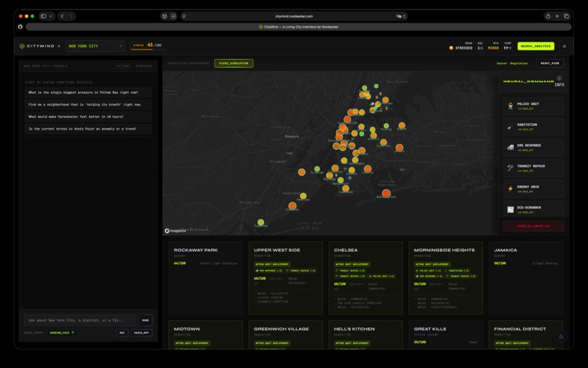The height and width of the screenshot is (368, 588).
Task: Go forward using Safari forward arrow
Action: coord(71,16)
